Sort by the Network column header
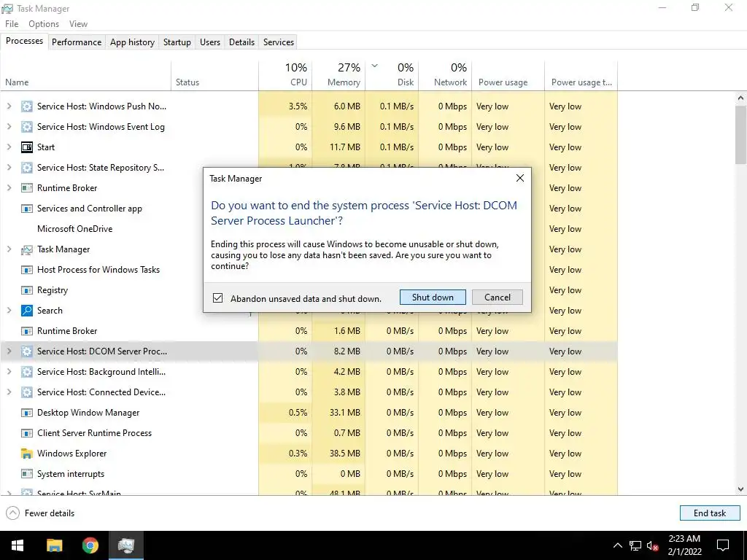Viewport: 747px width, 560px height. point(445,75)
